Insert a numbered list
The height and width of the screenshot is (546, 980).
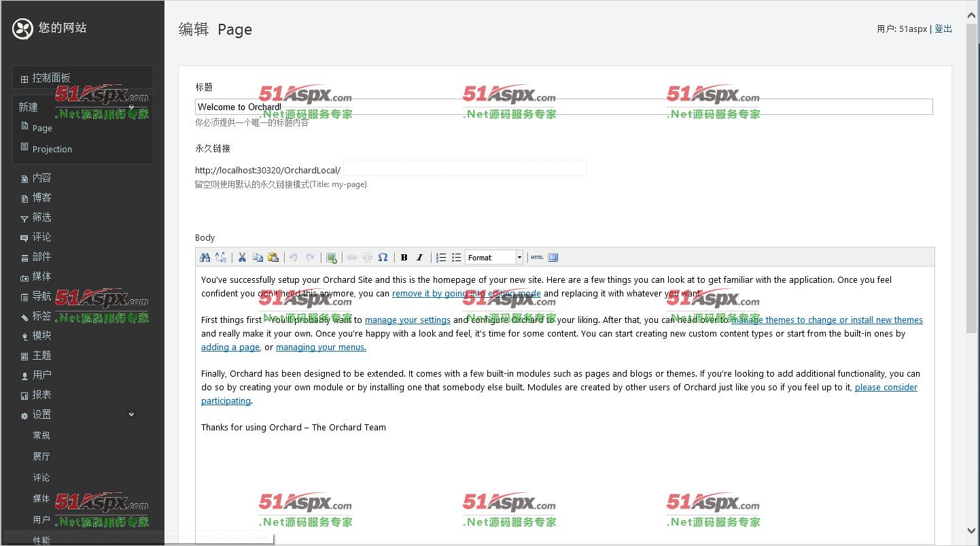(x=441, y=258)
